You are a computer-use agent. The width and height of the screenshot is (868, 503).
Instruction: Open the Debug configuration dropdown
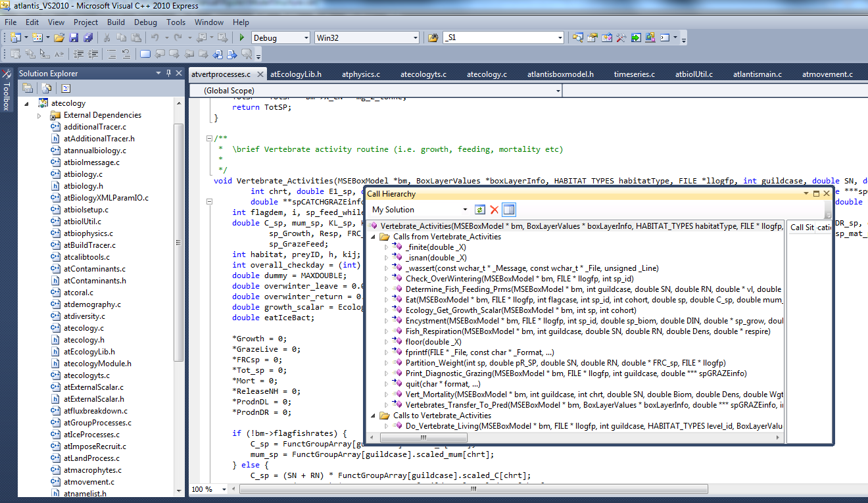(304, 37)
